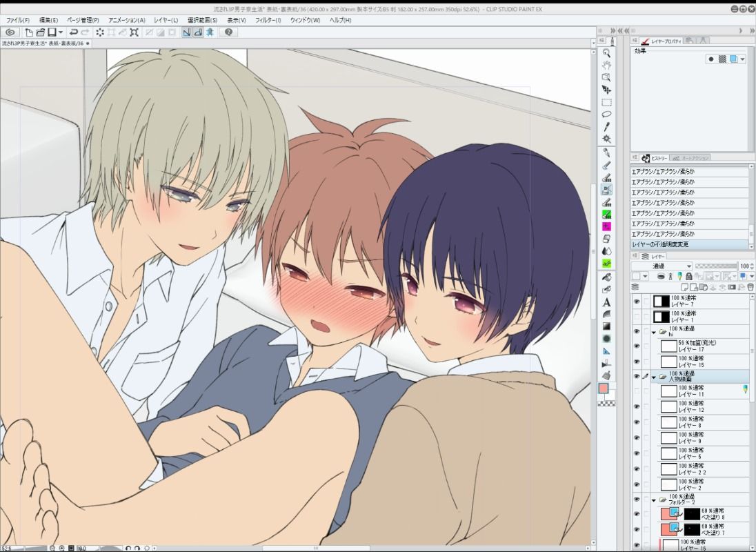
Task: Select the Fill bucket tool
Action: click(x=606, y=277)
